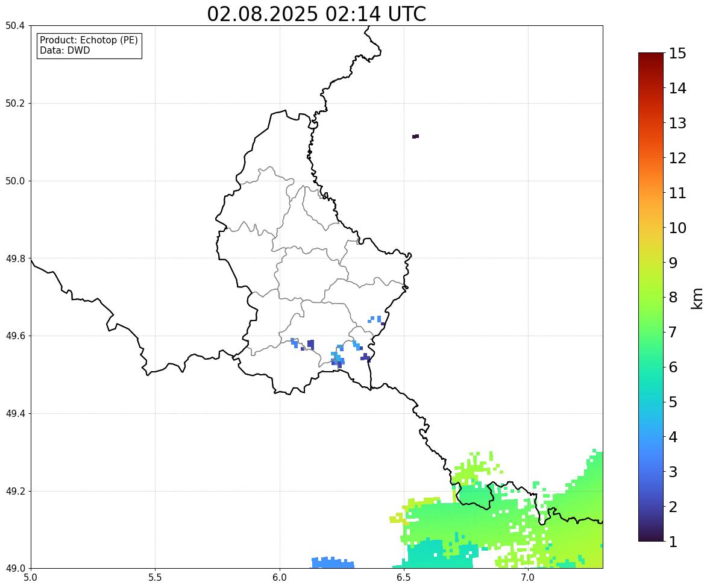This screenshot has width=710, height=588.
Task: Click the y-axis label 50.0
Action: pyautogui.click(x=15, y=181)
